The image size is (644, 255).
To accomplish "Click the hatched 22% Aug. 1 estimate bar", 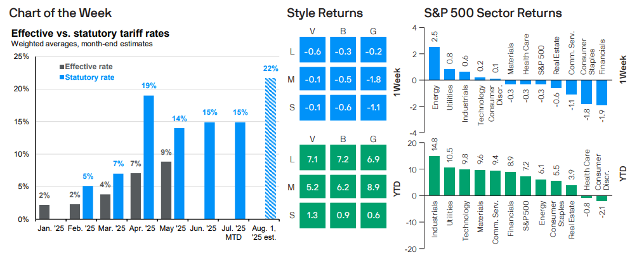I will click(270, 148).
